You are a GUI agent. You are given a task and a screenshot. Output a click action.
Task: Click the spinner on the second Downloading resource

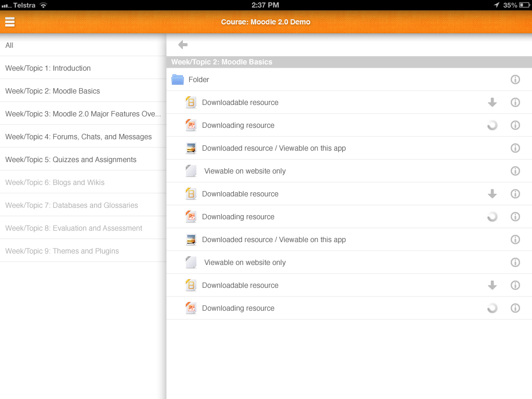click(x=492, y=217)
